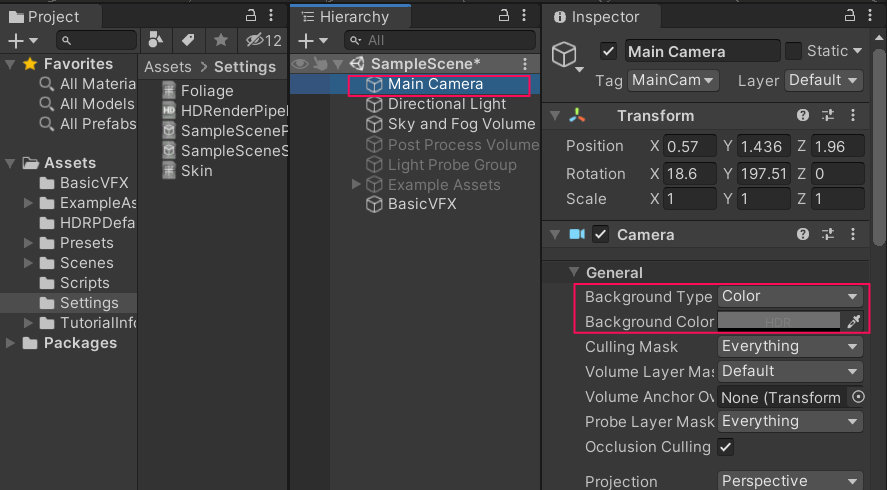Lock the Inspector panel
The image size is (887, 490).
[x=850, y=16]
